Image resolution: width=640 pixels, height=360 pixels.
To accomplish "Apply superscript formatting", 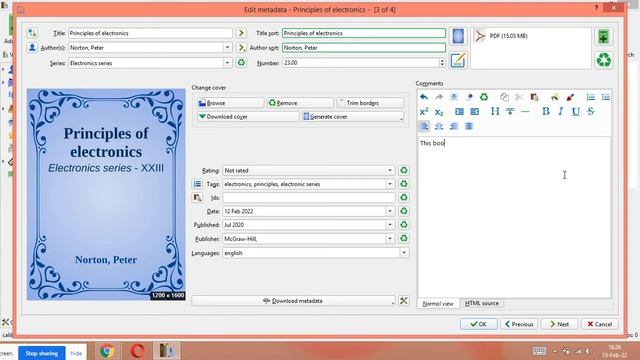I will click(x=424, y=111).
